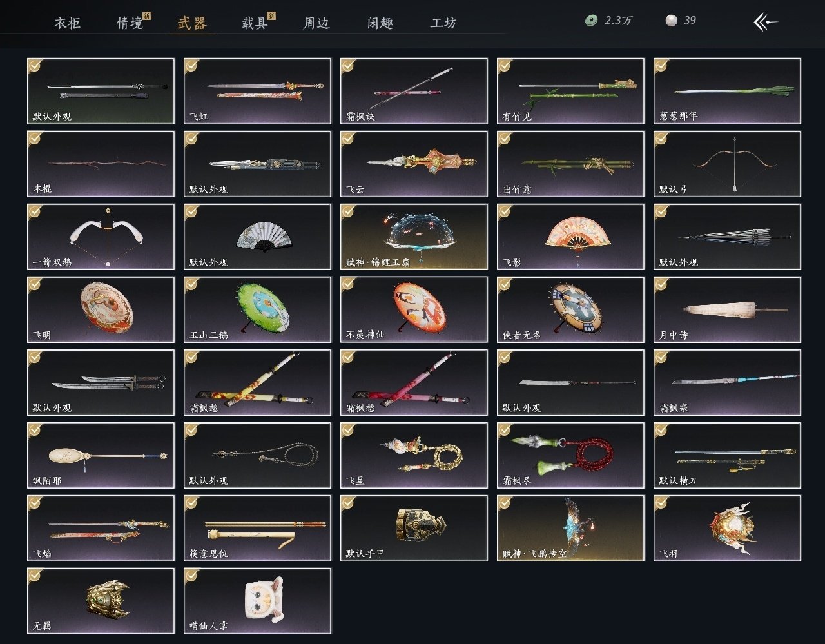Choose the 筷意恩仇 chopsticks weapon
825x644 pixels.
tap(257, 528)
